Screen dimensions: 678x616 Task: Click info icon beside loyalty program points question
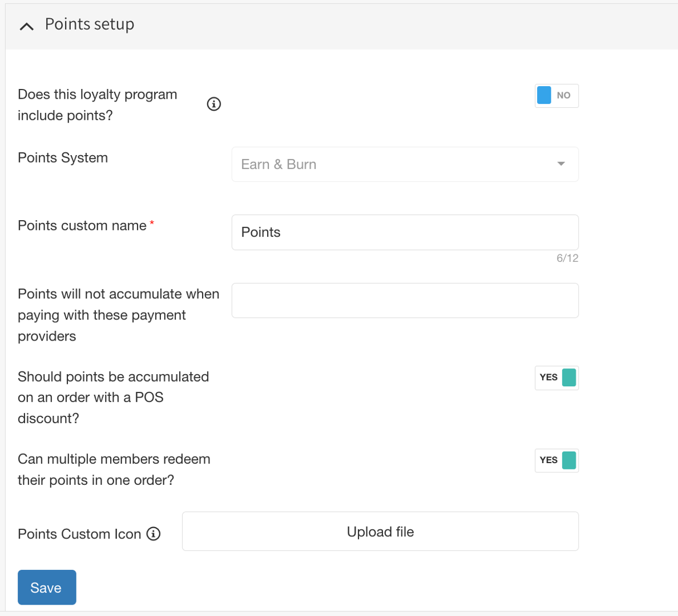click(213, 104)
